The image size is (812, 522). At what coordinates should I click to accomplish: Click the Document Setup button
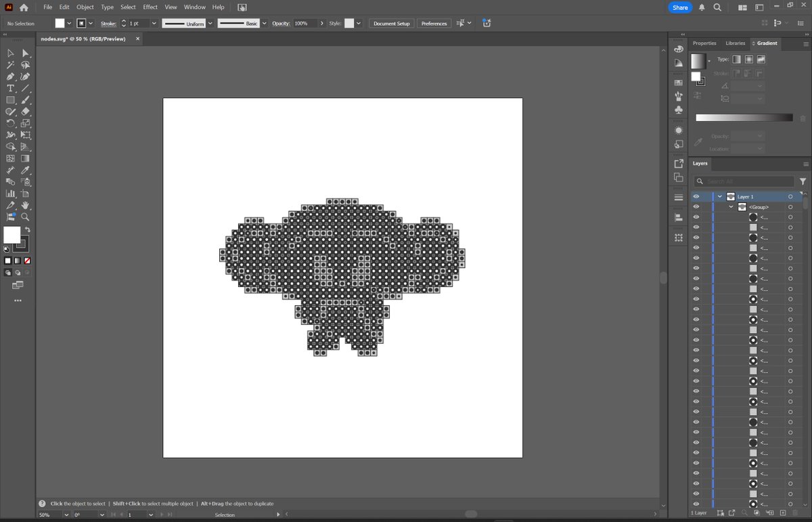[392, 23]
